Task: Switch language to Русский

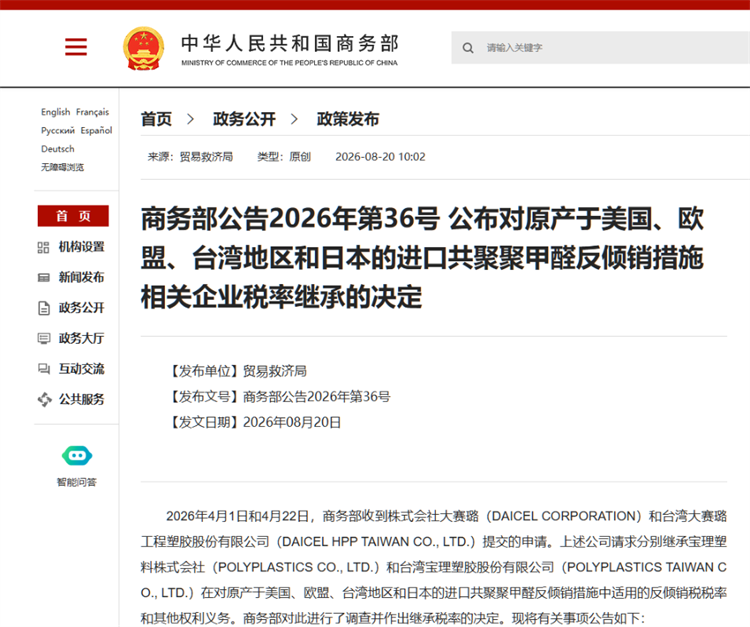Action: 58,131
